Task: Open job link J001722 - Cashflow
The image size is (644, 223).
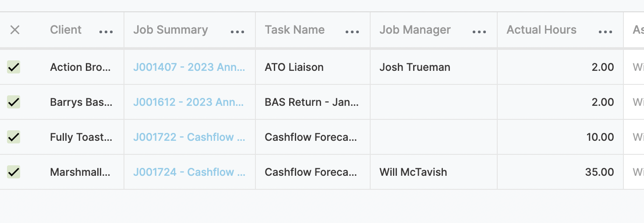Action: (189, 137)
